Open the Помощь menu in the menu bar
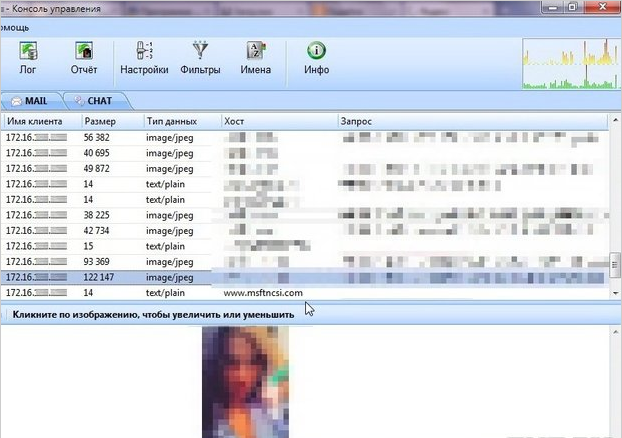 14,27
